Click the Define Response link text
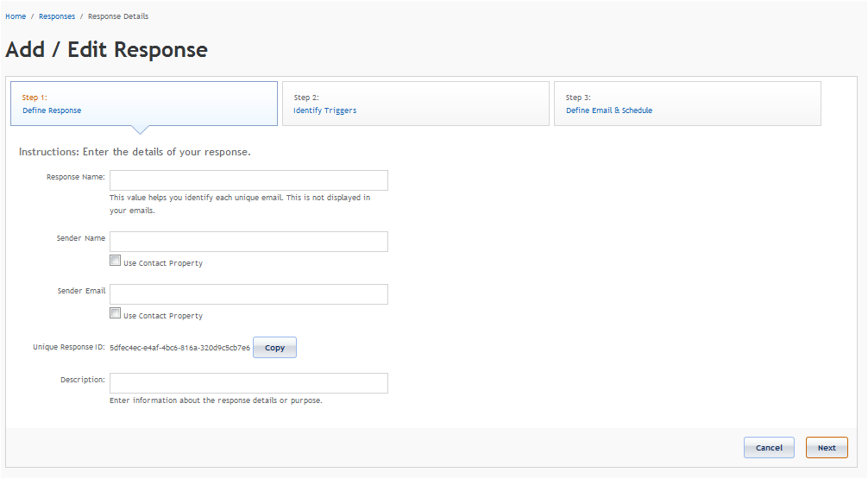The height and width of the screenshot is (479, 868). click(52, 110)
